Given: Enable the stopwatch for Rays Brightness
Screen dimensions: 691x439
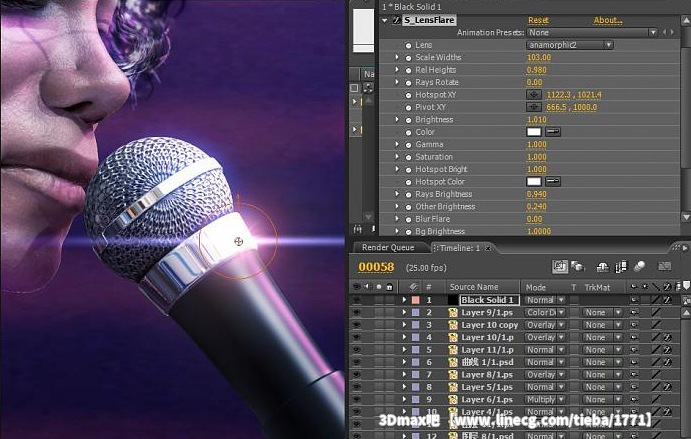Looking at the screenshot, I should pos(408,194).
